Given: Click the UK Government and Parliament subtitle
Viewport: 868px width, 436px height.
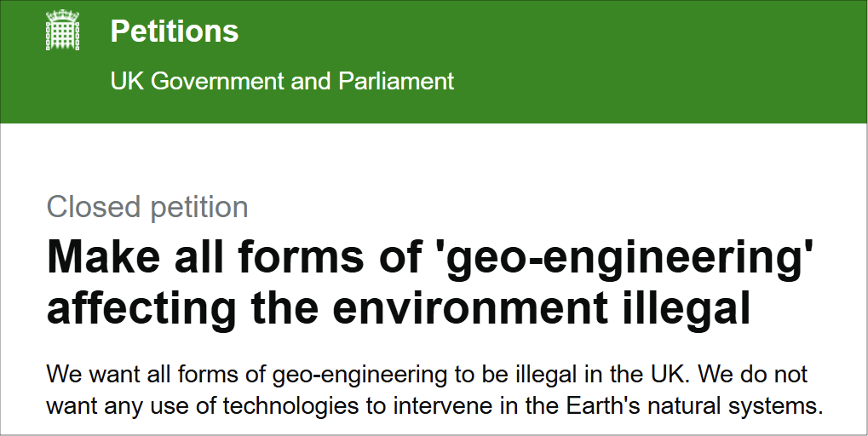Looking at the screenshot, I should [x=282, y=82].
